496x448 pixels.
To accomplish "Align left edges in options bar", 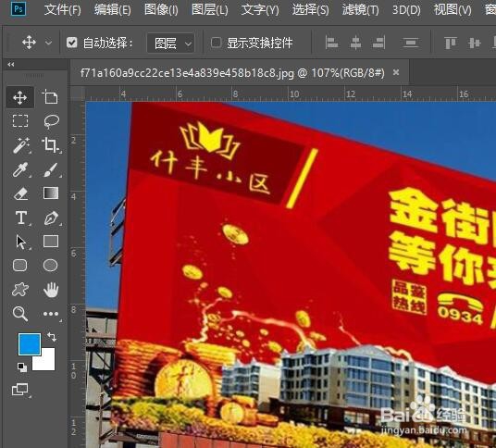I will coord(331,43).
